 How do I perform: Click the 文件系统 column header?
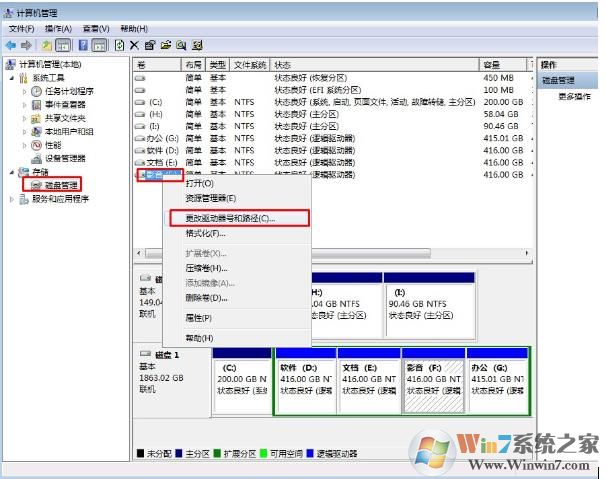(250, 64)
